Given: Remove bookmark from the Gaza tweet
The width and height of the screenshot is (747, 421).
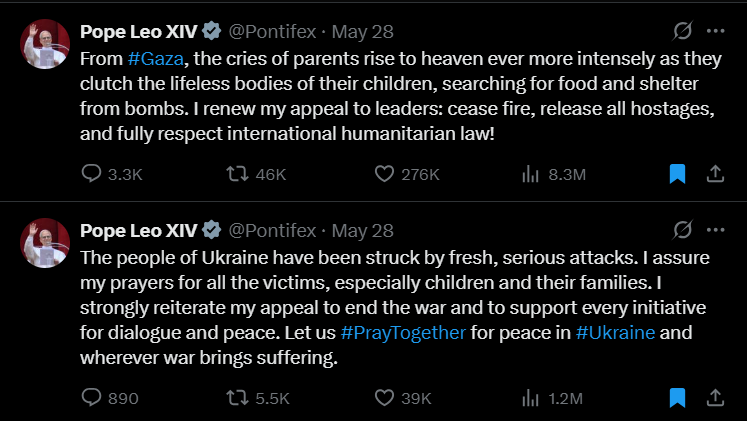Looking at the screenshot, I should [677, 174].
